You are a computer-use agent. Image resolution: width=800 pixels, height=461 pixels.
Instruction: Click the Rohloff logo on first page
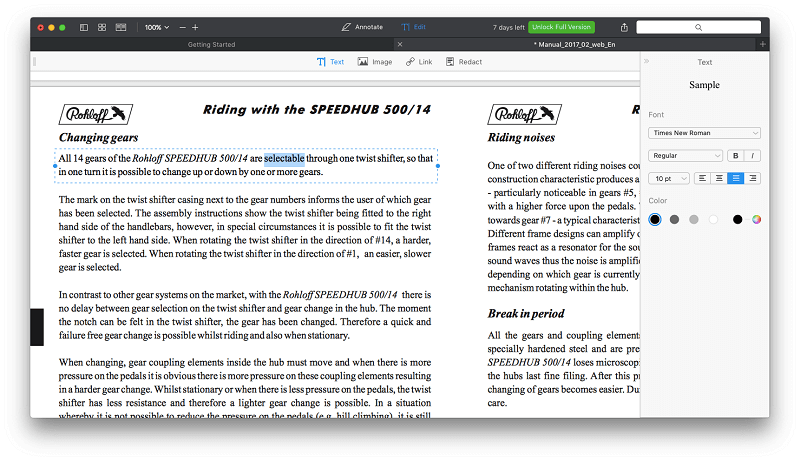[96, 114]
